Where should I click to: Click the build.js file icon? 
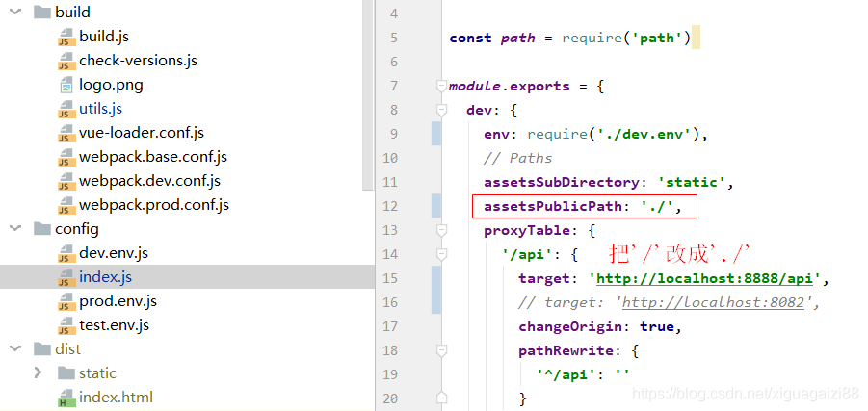point(66,37)
